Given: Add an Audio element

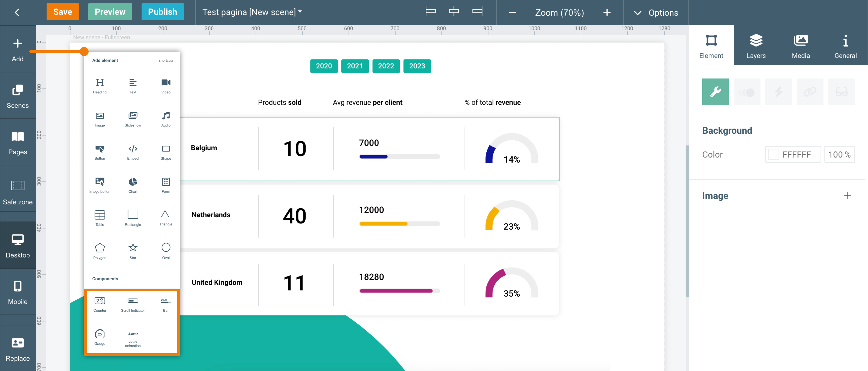Looking at the screenshot, I should point(166,119).
